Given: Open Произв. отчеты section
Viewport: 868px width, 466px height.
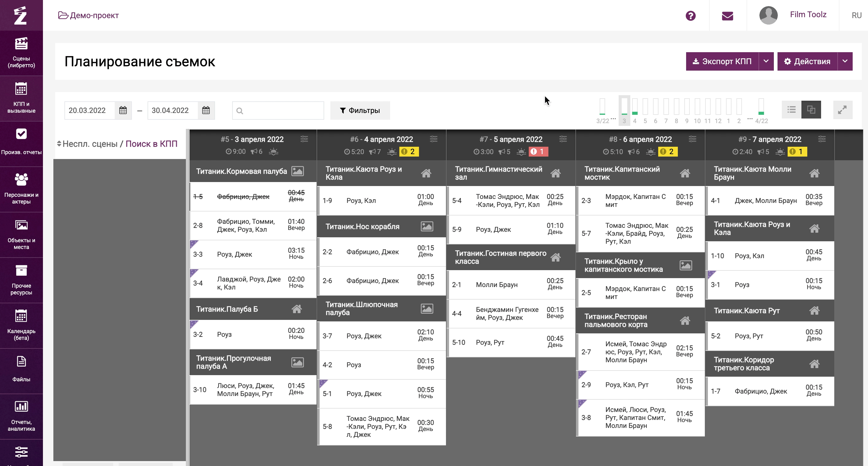Looking at the screenshot, I should pyautogui.click(x=21, y=143).
